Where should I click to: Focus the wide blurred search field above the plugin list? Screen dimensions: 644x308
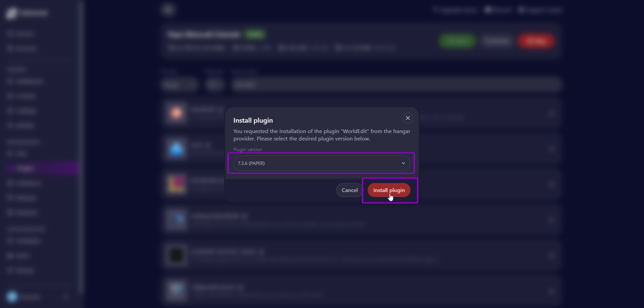(396, 84)
